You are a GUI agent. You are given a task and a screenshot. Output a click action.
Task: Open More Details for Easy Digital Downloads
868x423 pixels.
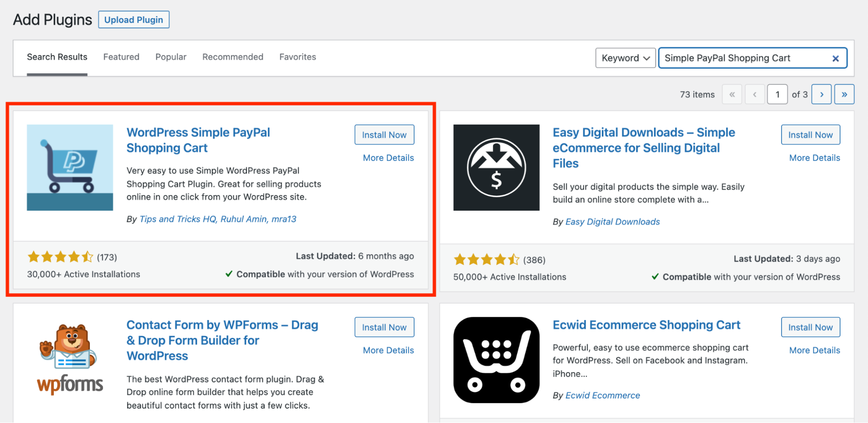815,158
